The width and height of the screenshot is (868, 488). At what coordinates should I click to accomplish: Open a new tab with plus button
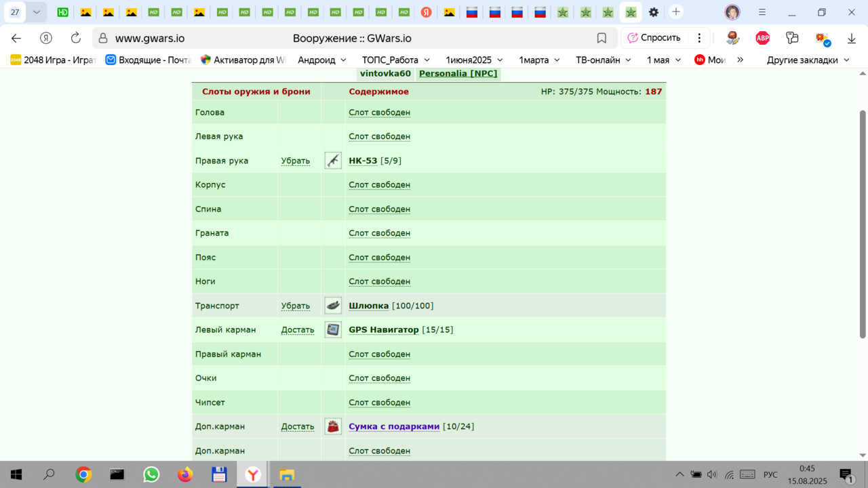click(676, 12)
